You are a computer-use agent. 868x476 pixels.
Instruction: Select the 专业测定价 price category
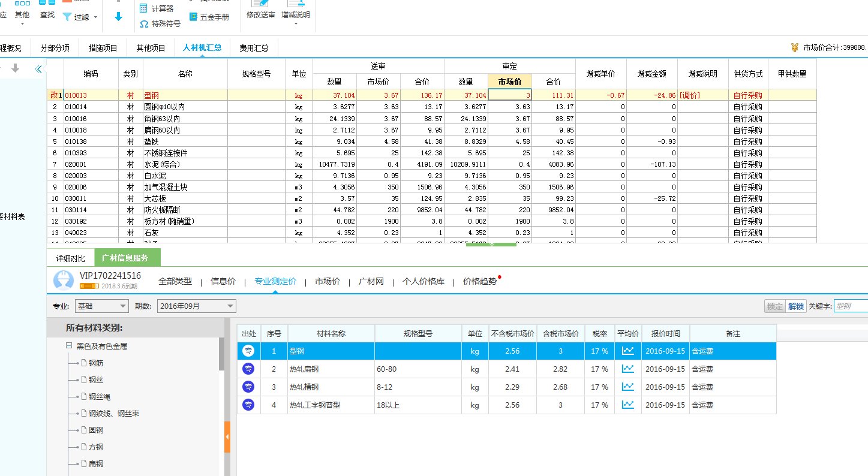tap(275, 281)
